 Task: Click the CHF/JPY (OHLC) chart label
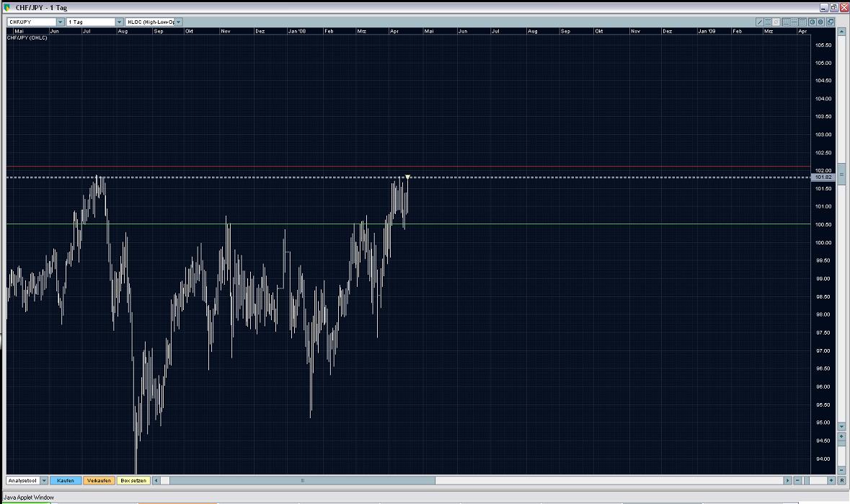27,38
